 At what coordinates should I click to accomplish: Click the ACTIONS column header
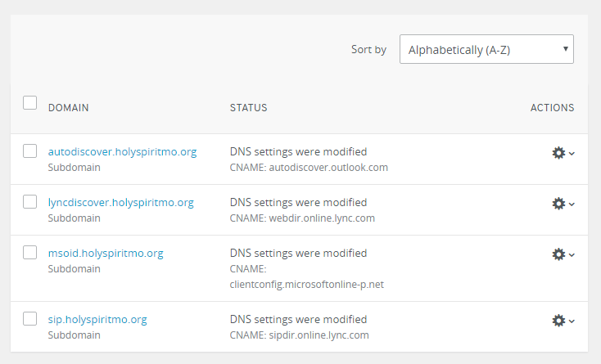pos(552,108)
